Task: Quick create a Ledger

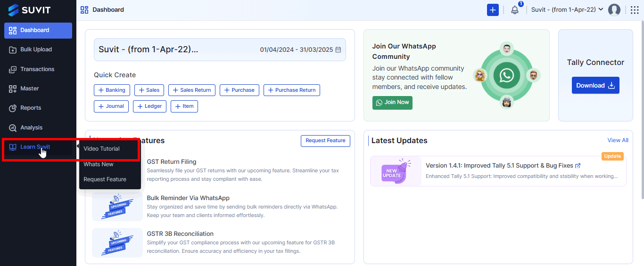Action: click(x=150, y=106)
